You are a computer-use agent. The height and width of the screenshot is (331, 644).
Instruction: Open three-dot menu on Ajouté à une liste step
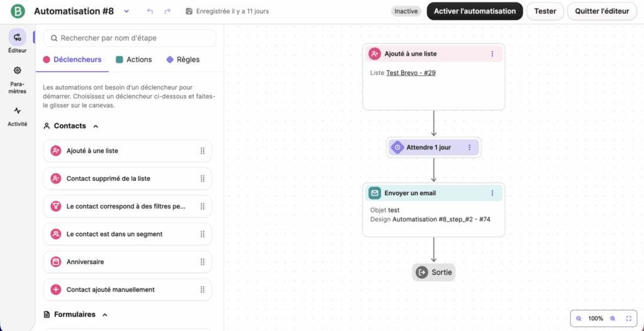492,54
